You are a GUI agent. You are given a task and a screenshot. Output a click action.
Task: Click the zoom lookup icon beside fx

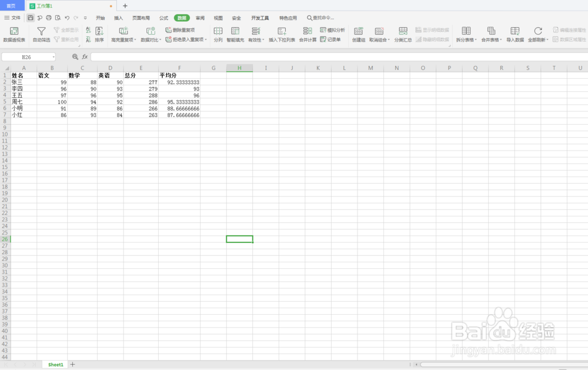coord(75,56)
